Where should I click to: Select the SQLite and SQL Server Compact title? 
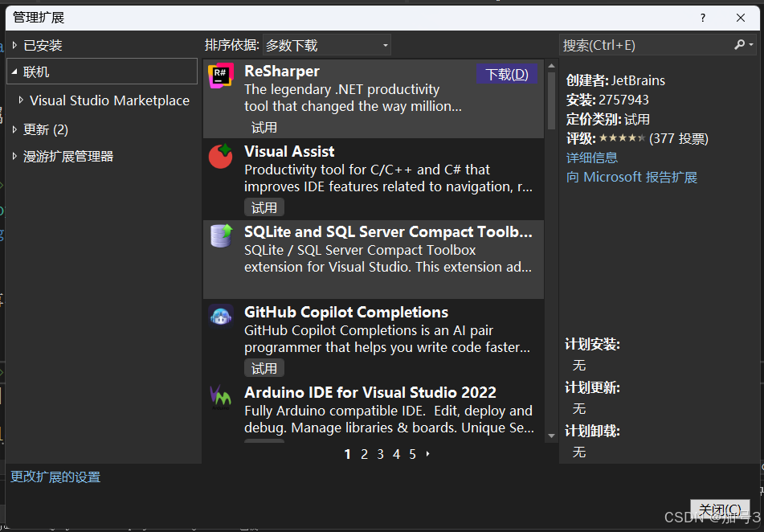[388, 232]
